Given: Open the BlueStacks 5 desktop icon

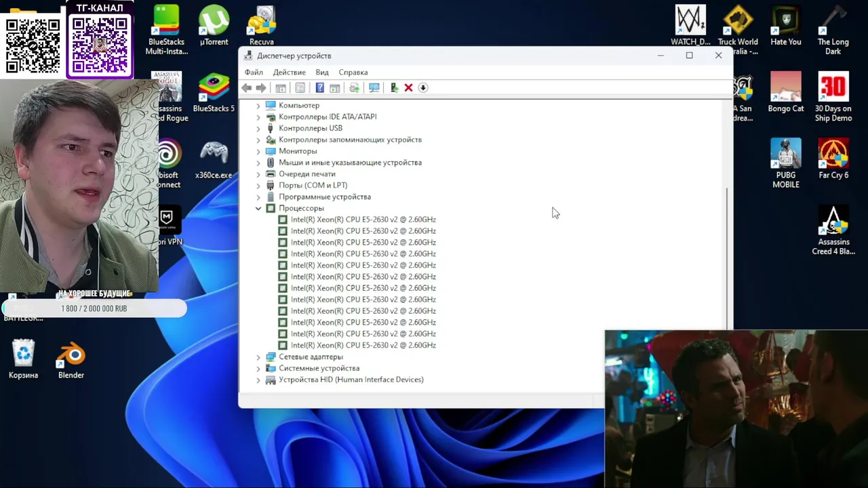Looking at the screenshot, I should pyautogui.click(x=214, y=93).
